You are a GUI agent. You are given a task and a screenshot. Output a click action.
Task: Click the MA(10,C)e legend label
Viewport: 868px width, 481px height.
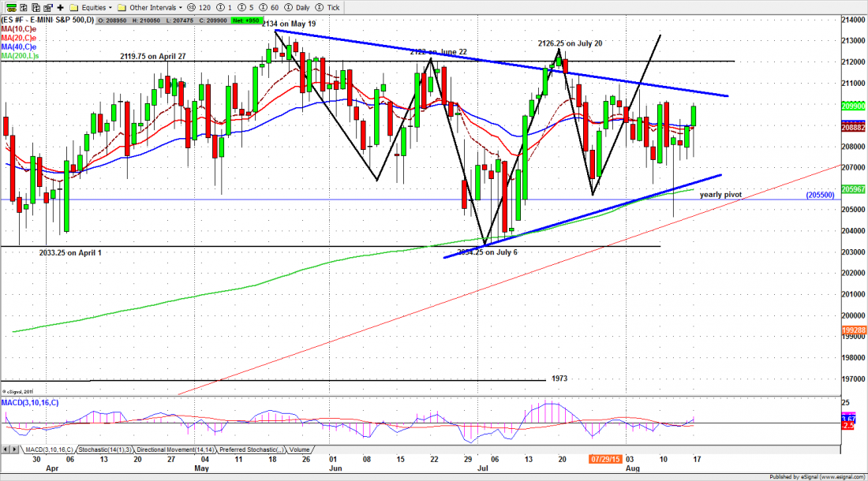click(19, 29)
